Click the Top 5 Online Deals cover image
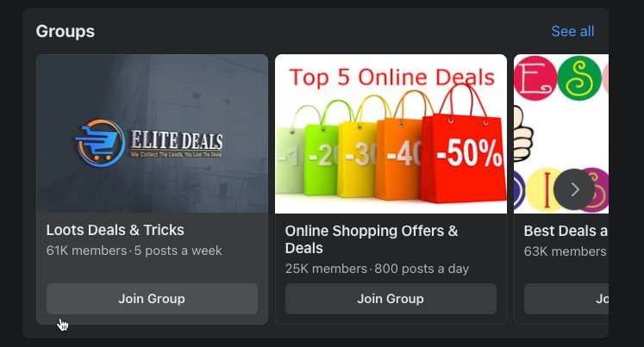This screenshot has height=347, width=644. [x=391, y=133]
